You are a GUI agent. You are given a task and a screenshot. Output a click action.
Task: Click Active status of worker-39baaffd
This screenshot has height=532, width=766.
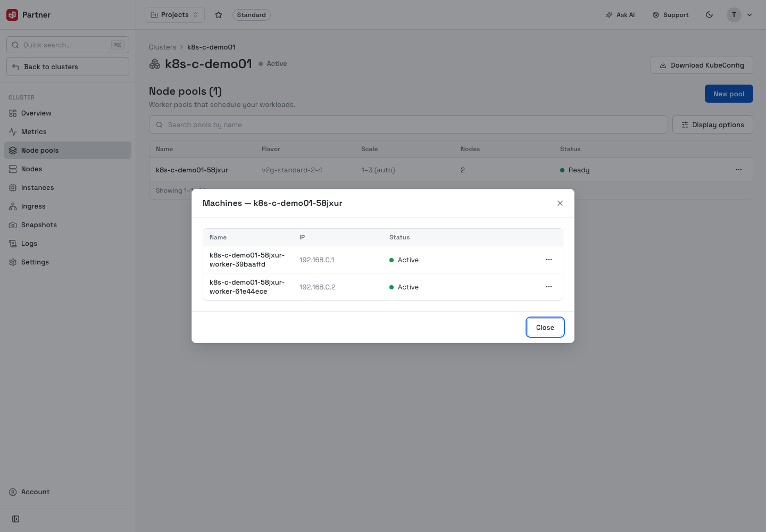[x=404, y=260]
